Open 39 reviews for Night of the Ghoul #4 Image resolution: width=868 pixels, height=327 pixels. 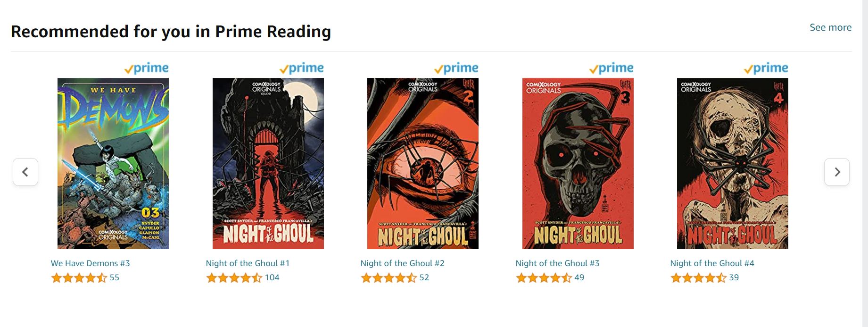[x=734, y=277]
